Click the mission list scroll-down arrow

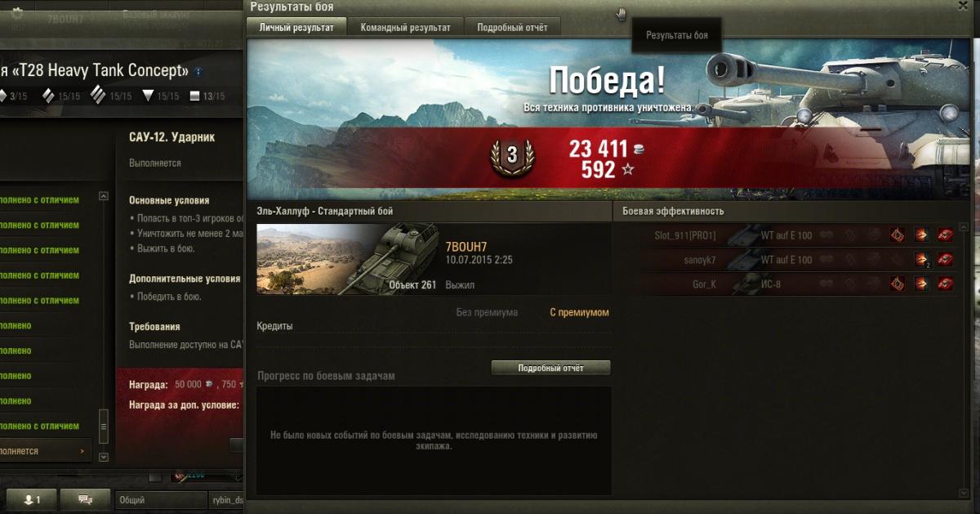pos(104,457)
